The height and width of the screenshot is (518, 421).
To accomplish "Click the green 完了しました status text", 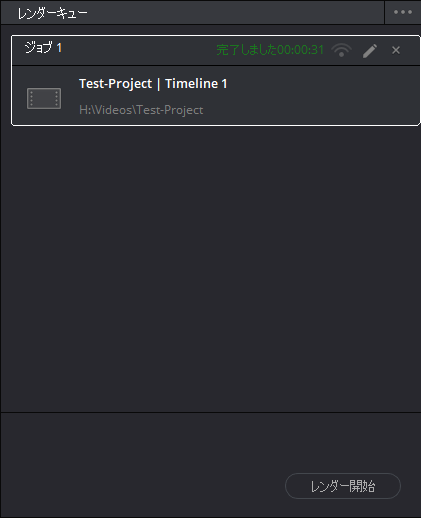I will coord(246,50).
